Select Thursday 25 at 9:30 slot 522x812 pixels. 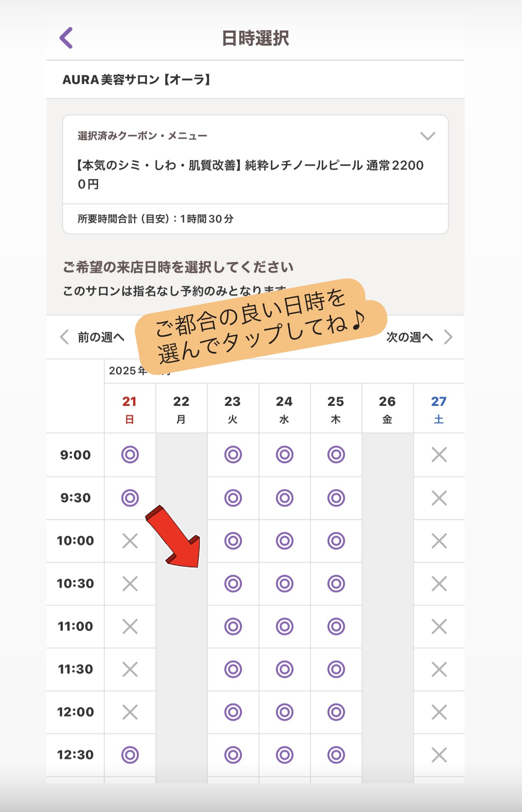tap(336, 498)
